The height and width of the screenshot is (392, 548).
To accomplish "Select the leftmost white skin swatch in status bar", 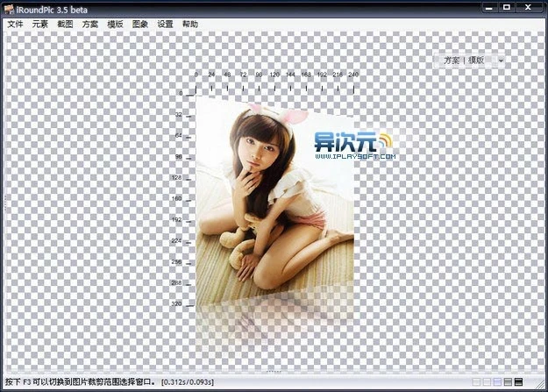I will click(x=476, y=381).
